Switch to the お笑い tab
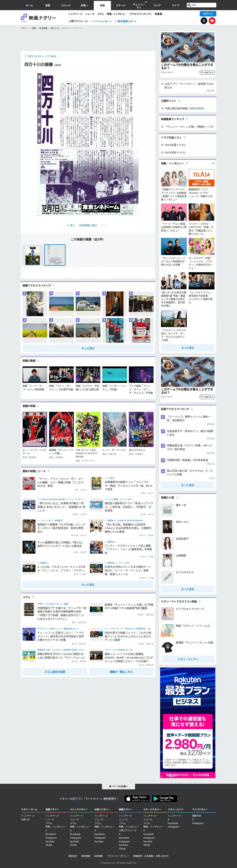Screen dimensions: 237x868 [x=84, y=5]
